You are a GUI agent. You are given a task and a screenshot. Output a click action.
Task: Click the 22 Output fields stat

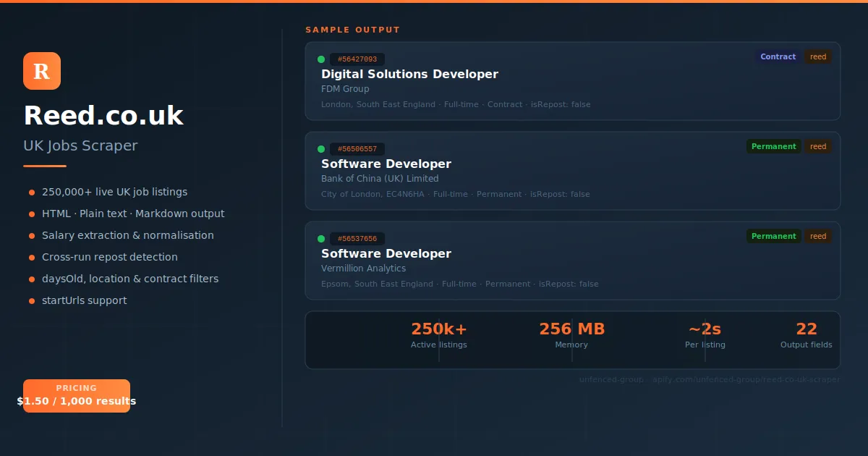tap(806, 336)
